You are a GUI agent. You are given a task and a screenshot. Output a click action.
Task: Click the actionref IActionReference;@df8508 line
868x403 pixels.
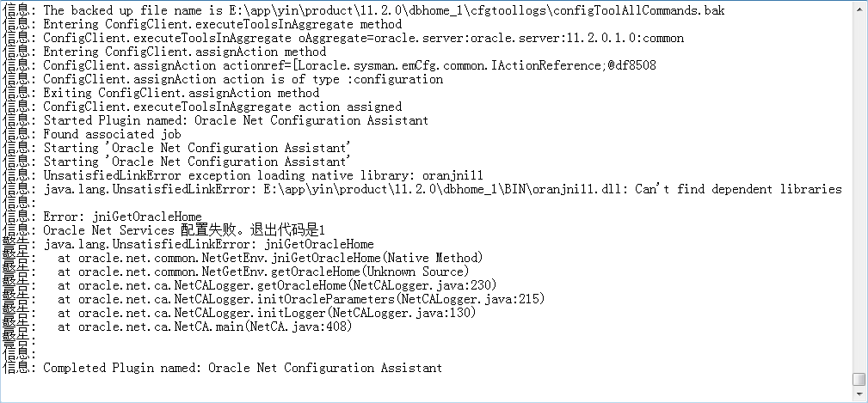(x=329, y=65)
